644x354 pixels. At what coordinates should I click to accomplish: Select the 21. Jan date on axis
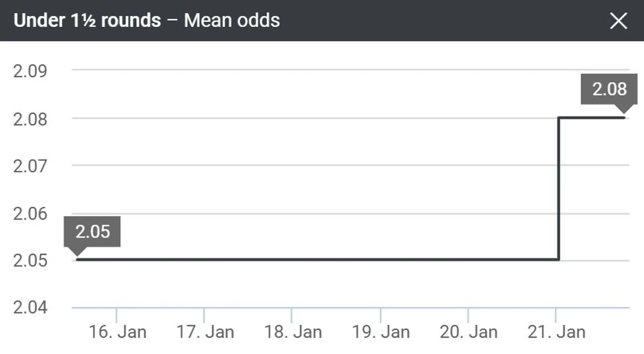click(556, 332)
